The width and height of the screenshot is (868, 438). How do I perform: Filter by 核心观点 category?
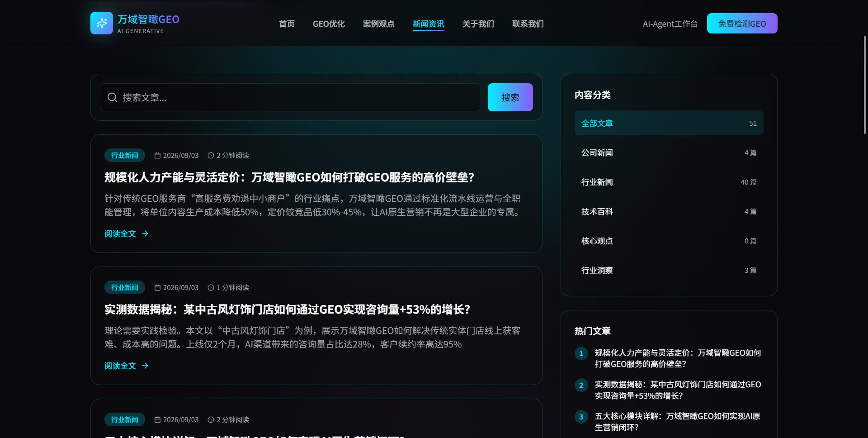coord(669,241)
